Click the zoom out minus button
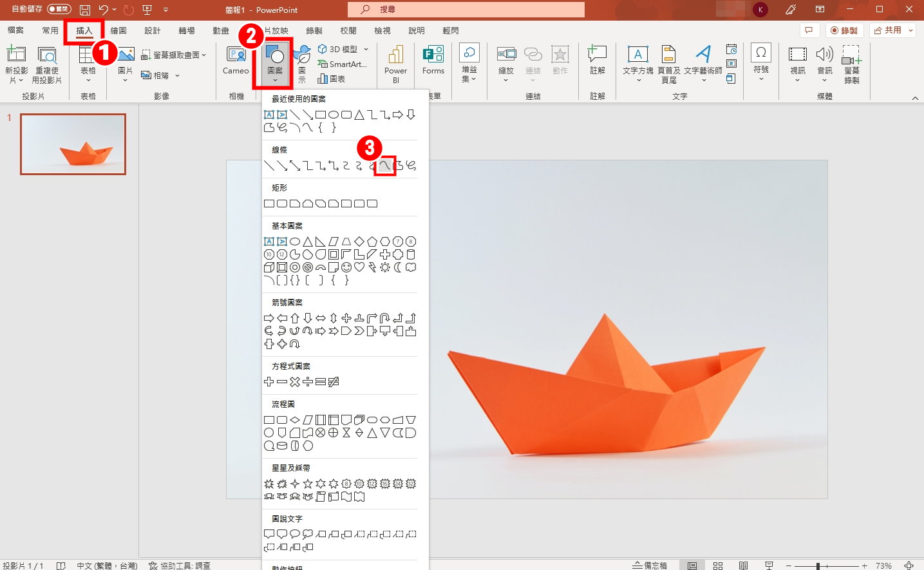 (x=788, y=565)
